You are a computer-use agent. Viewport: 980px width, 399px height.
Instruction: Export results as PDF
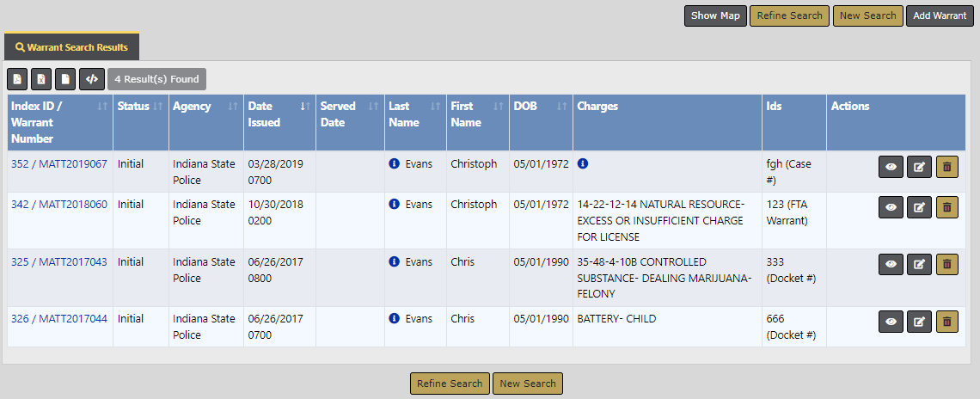click(17, 79)
